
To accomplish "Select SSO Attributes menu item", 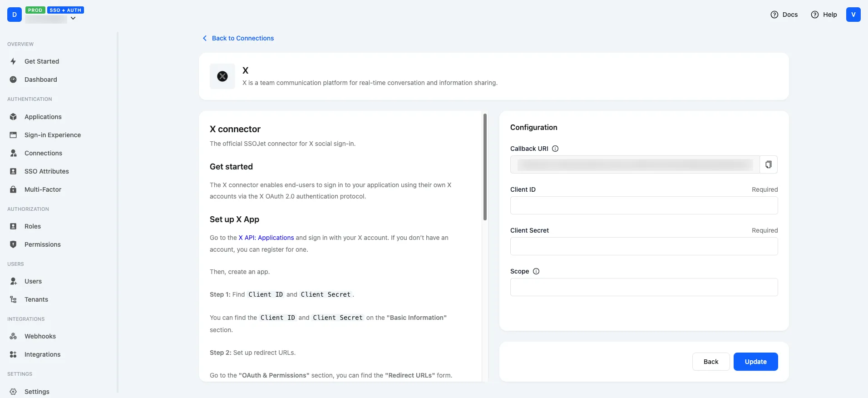I will coord(47,171).
